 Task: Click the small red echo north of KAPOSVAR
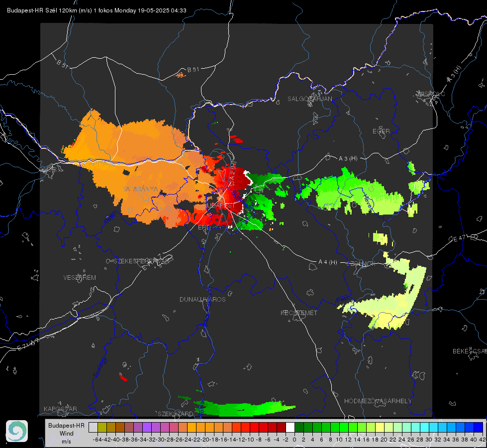(x=123, y=377)
